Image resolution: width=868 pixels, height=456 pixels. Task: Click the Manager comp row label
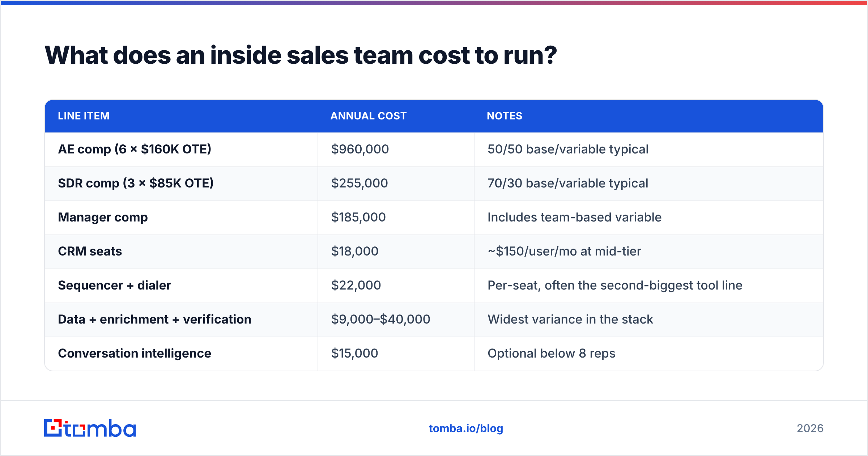tap(103, 217)
